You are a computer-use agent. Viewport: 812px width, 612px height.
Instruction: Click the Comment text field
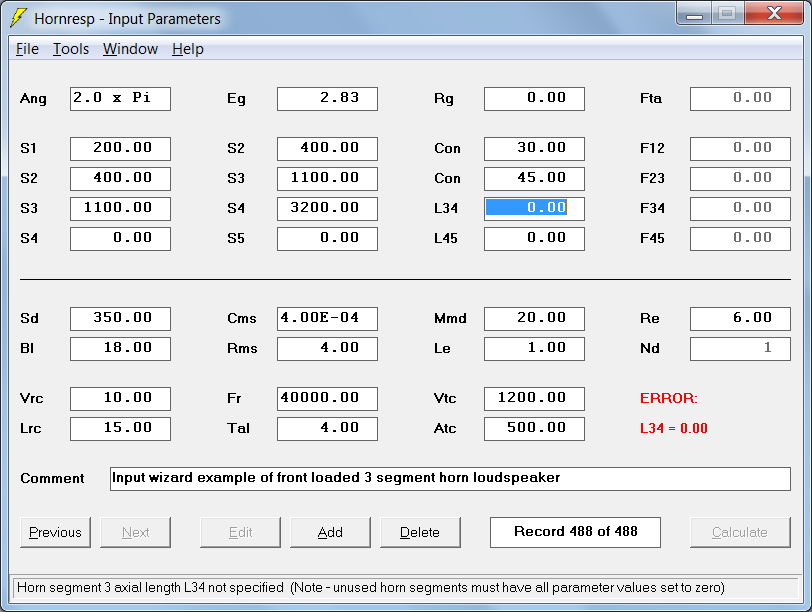click(x=450, y=479)
